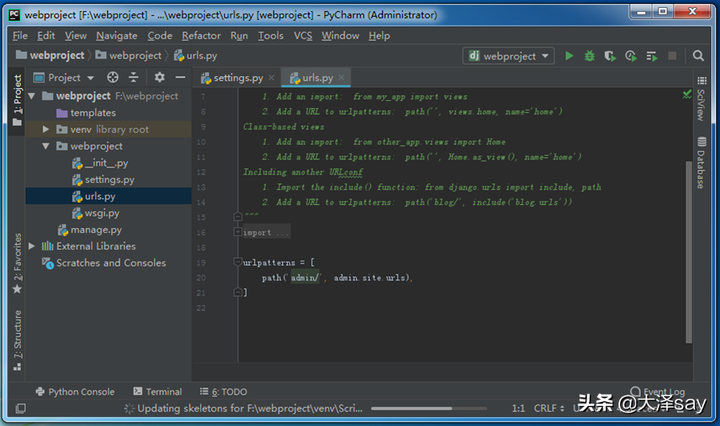The width and height of the screenshot is (720, 426).
Task: Collapse the urlpatterns list fold at line 19
Action: point(237,262)
